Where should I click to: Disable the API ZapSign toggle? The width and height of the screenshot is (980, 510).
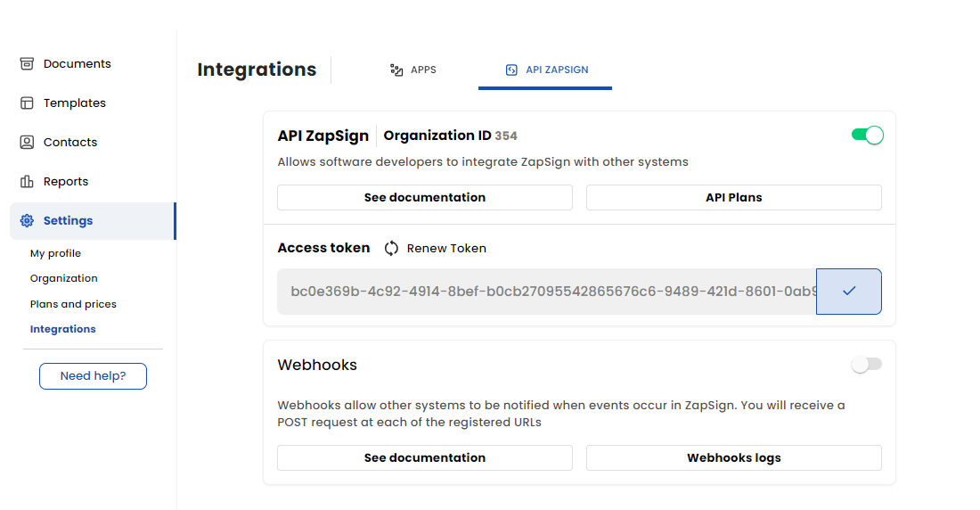tap(867, 136)
